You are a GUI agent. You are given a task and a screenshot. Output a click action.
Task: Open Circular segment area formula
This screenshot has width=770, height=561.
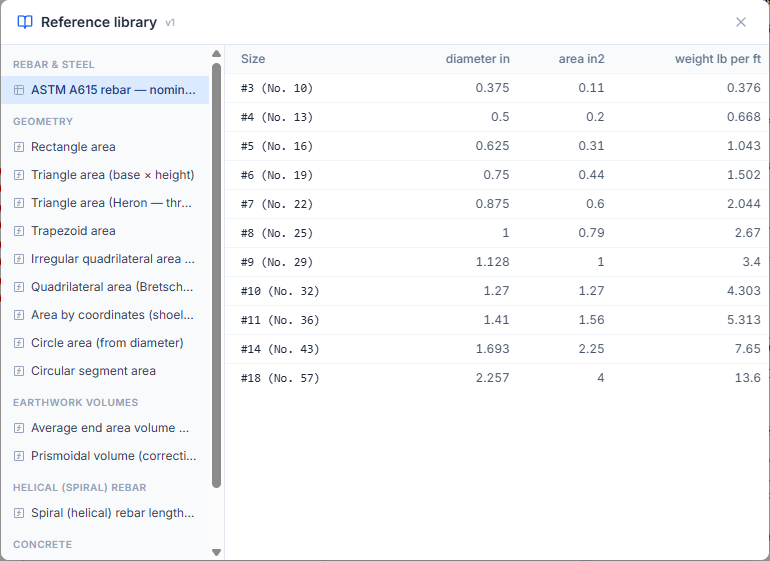pyautogui.click(x=105, y=371)
